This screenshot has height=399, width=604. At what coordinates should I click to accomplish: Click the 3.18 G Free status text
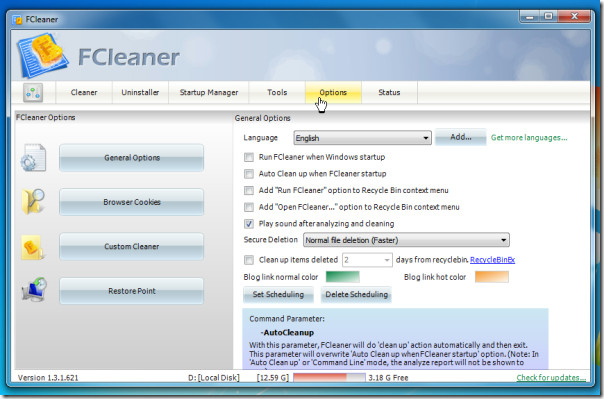pos(388,378)
